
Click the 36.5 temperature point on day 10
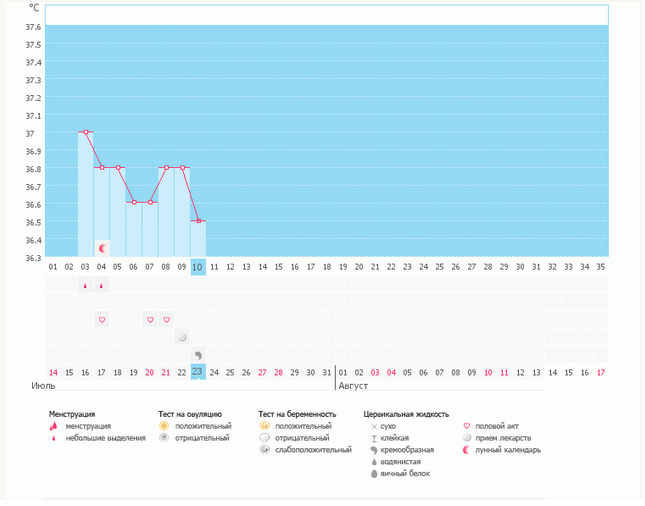pyautogui.click(x=198, y=220)
